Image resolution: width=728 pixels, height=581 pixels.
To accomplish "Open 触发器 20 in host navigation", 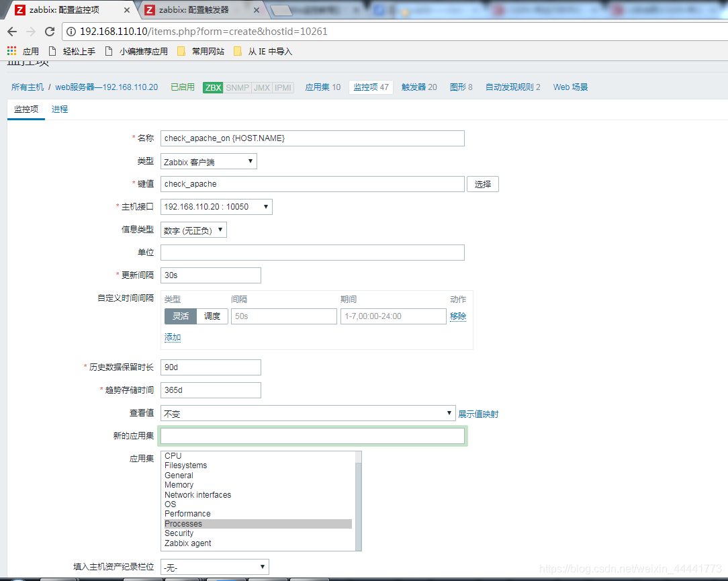I will coord(419,87).
